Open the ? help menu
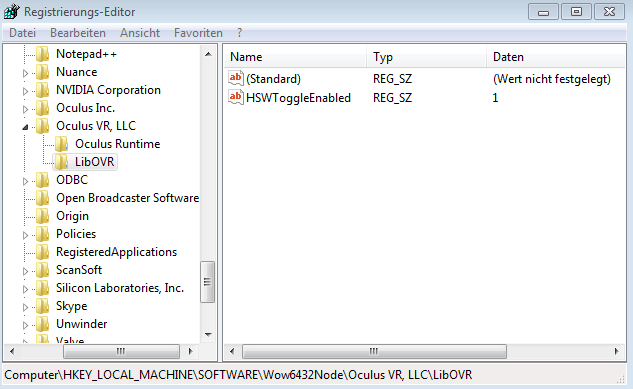Viewport: 633px width, 389px height. [x=239, y=33]
